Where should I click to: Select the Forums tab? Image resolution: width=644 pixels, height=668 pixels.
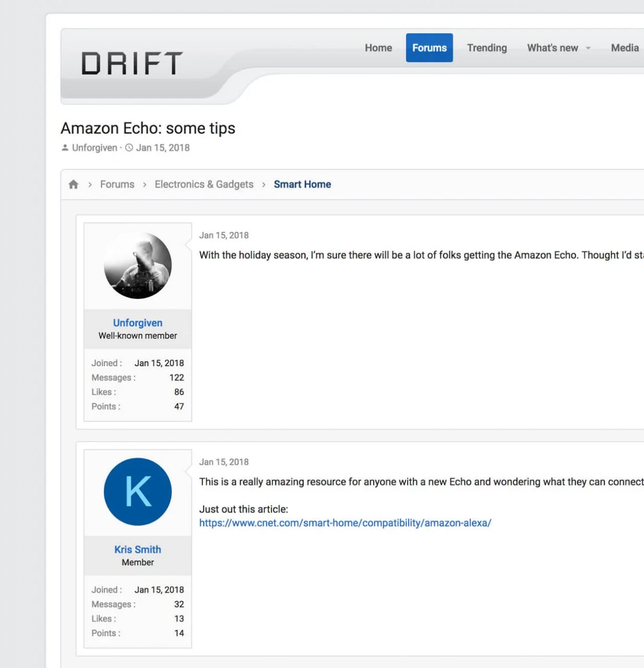click(429, 48)
